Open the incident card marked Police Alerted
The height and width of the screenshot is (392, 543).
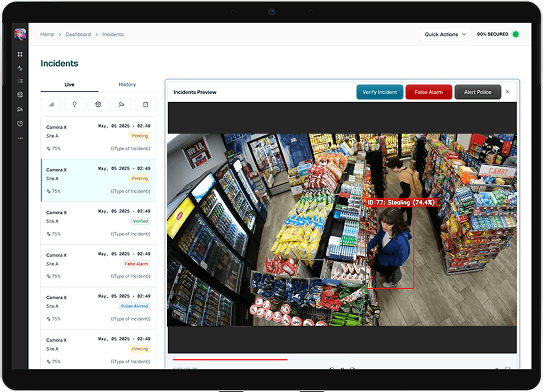pyautogui.click(x=98, y=308)
